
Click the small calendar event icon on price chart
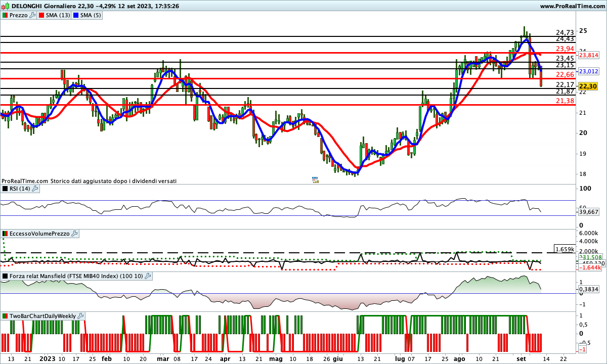pyautogui.click(x=315, y=179)
